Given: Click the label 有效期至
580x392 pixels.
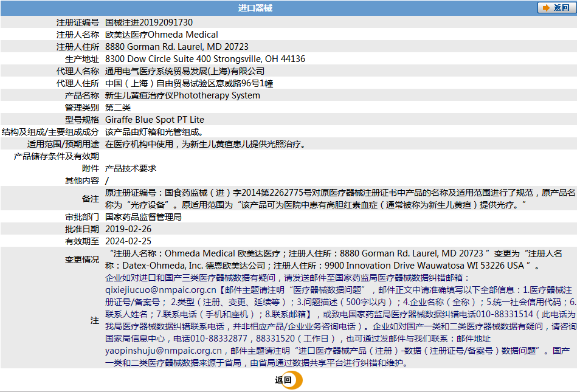Looking at the screenshot, I should pos(82,241).
